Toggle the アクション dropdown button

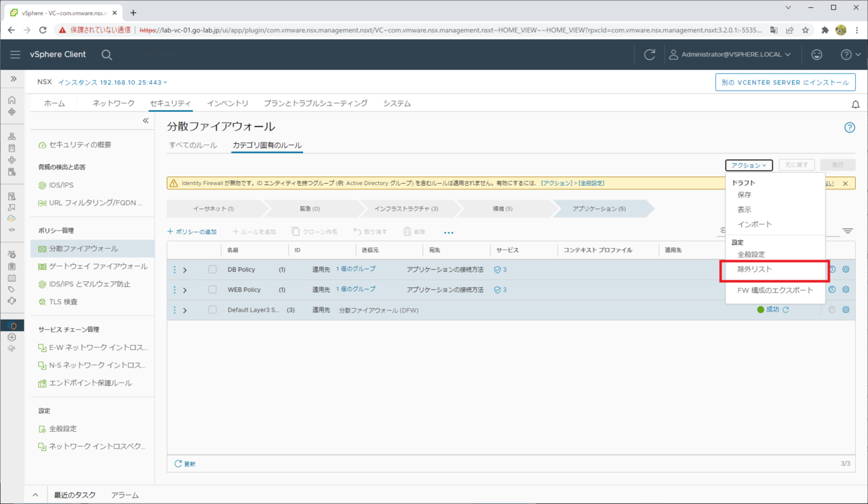pos(749,165)
